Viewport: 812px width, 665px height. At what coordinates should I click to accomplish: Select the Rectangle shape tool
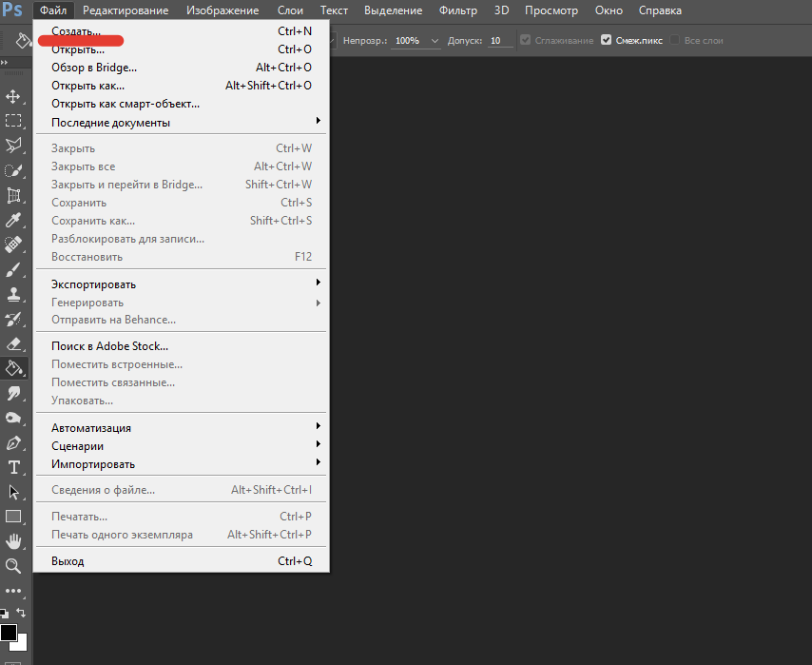[13, 517]
